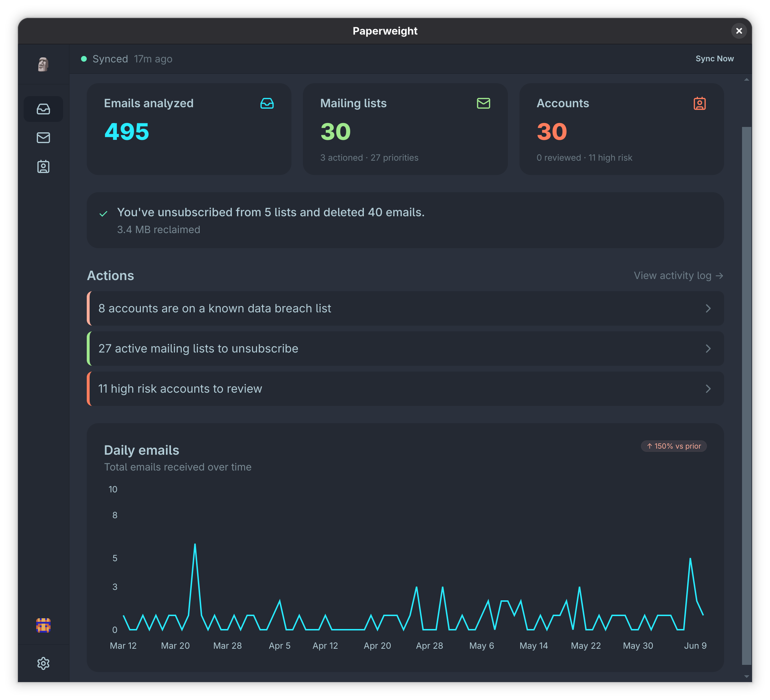Click the Accounts card count 30
The image size is (770, 700).
(552, 132)
